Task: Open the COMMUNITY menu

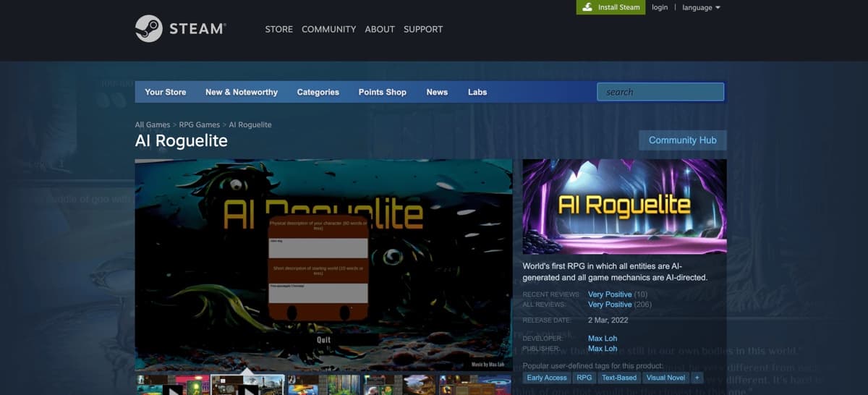Action: (x=329, y=29)
